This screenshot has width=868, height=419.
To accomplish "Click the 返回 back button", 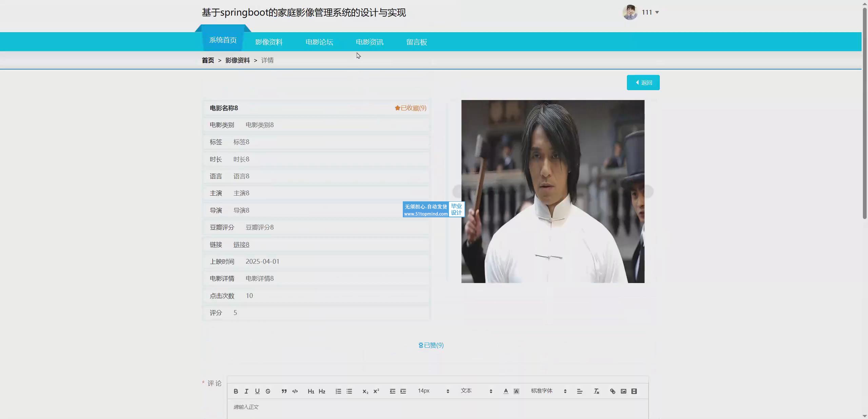I will point(643,82).
